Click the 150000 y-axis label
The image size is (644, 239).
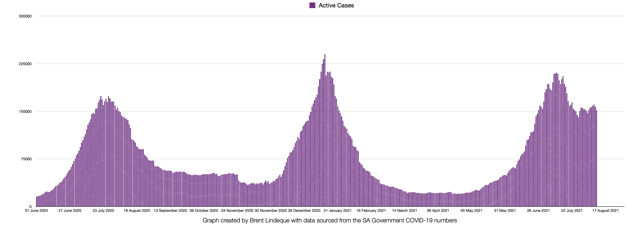(25, 111)
